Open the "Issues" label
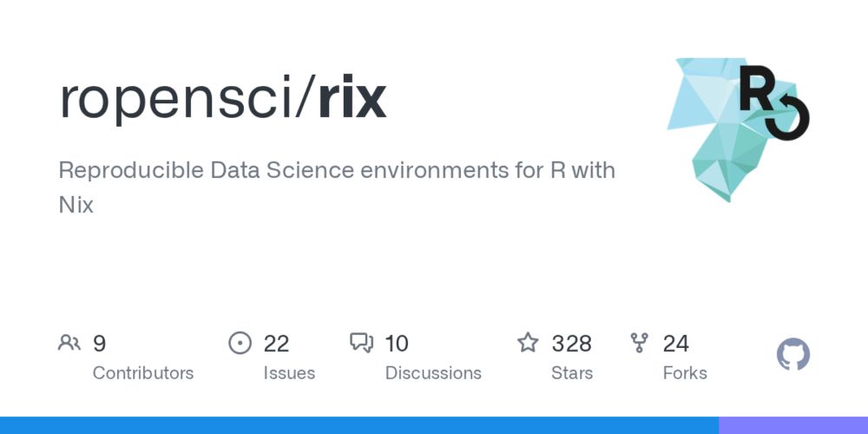The height and width of the screenshot is (434, 868). pos(289,373)
